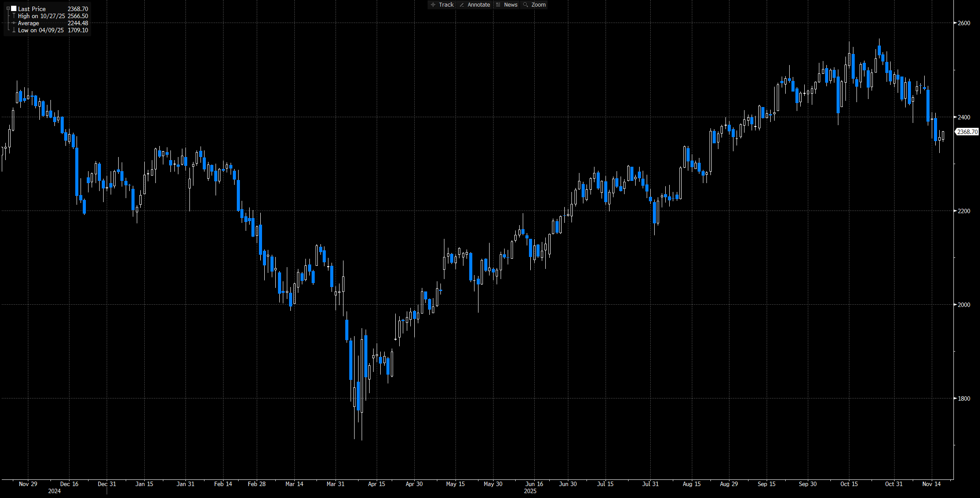The image size is (980, 498).
Task: Click the 1800 price axis label
Action: pyautogui.click(x=964, y=398)
